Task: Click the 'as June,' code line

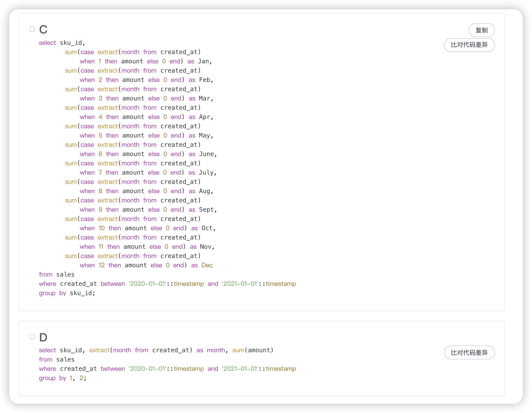Action: (x=148, y=154)
